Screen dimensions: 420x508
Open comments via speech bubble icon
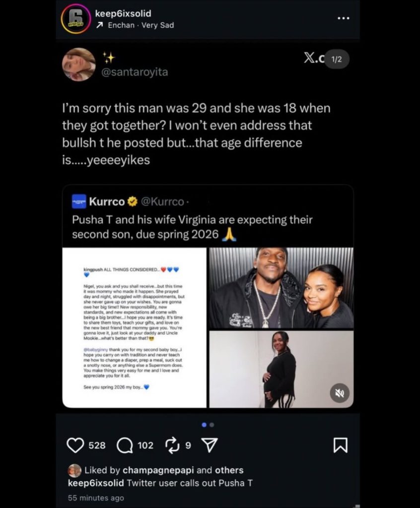(125, 445)
